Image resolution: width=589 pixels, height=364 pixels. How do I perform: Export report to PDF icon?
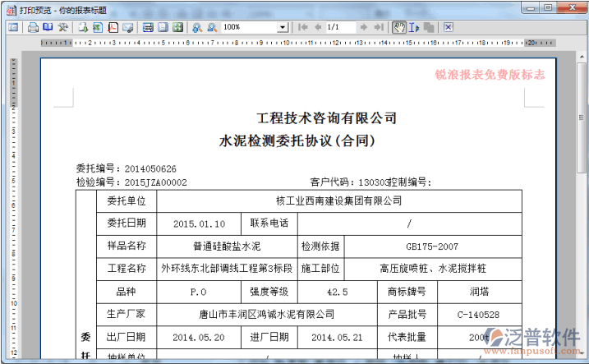111,27
